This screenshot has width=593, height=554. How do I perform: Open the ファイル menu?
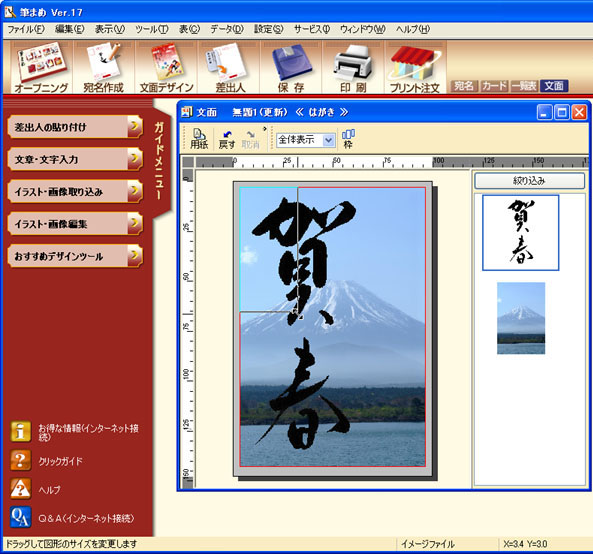(x=26, y=29)
